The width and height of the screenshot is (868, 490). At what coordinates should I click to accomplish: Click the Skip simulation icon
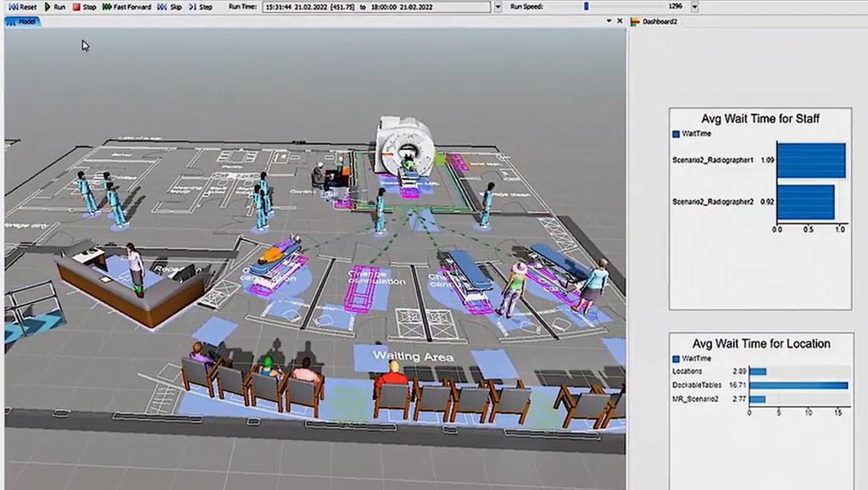click(161, 7)
